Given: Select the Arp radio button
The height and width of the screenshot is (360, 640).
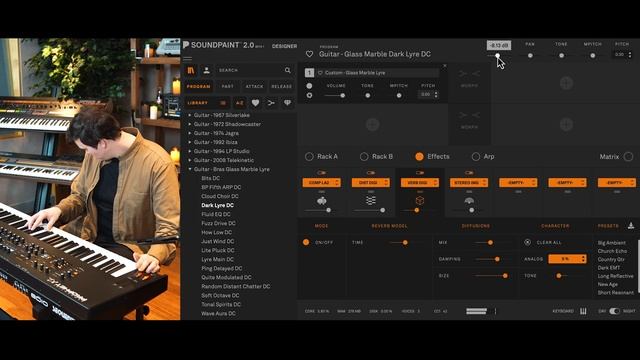Looking at the screenshot, I should pyautogui.click(x=476, y=156).
